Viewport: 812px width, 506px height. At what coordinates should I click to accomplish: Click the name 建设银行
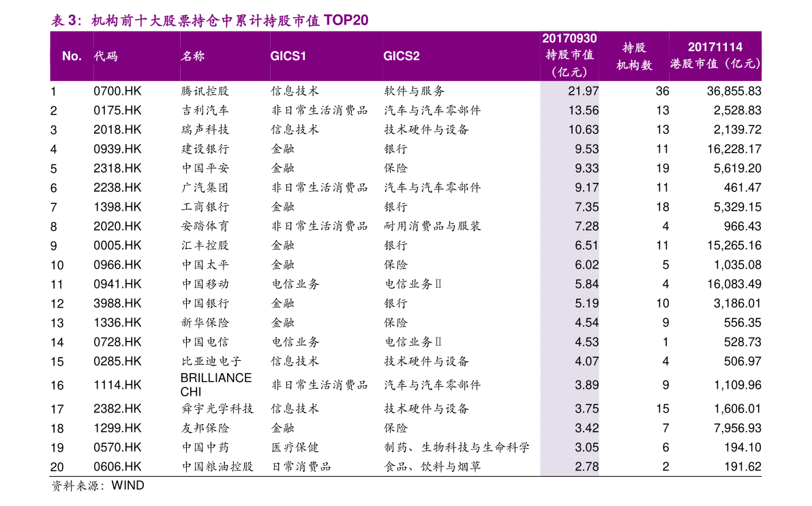click(x=205, y=149)
